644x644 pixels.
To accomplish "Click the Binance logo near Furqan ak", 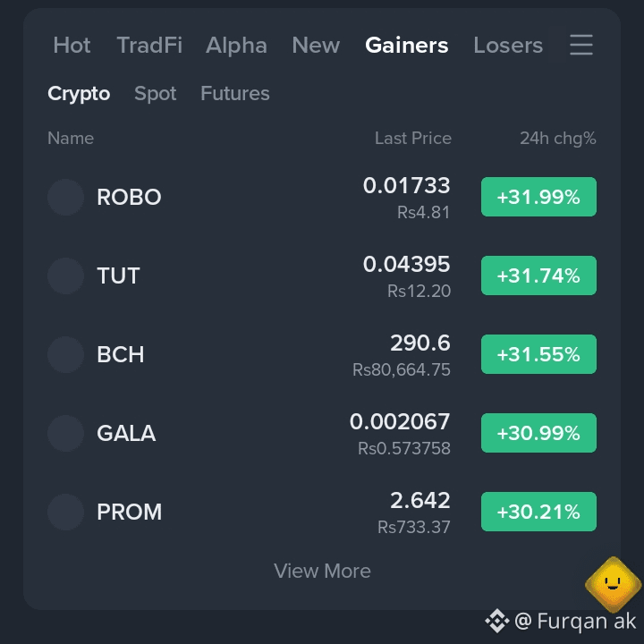I will pyautogui.click(x=497, y=621).
